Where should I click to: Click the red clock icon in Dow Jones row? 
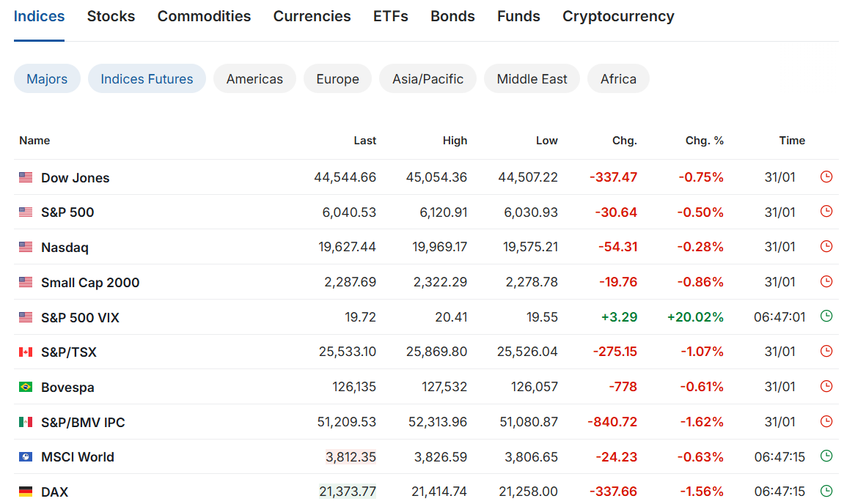click(x=826, y=177)
